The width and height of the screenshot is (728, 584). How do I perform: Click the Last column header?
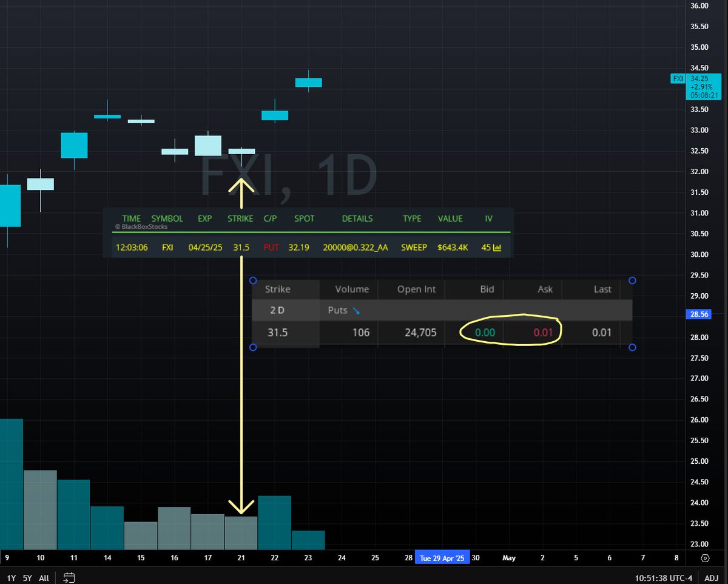click(x=602, y=289)
